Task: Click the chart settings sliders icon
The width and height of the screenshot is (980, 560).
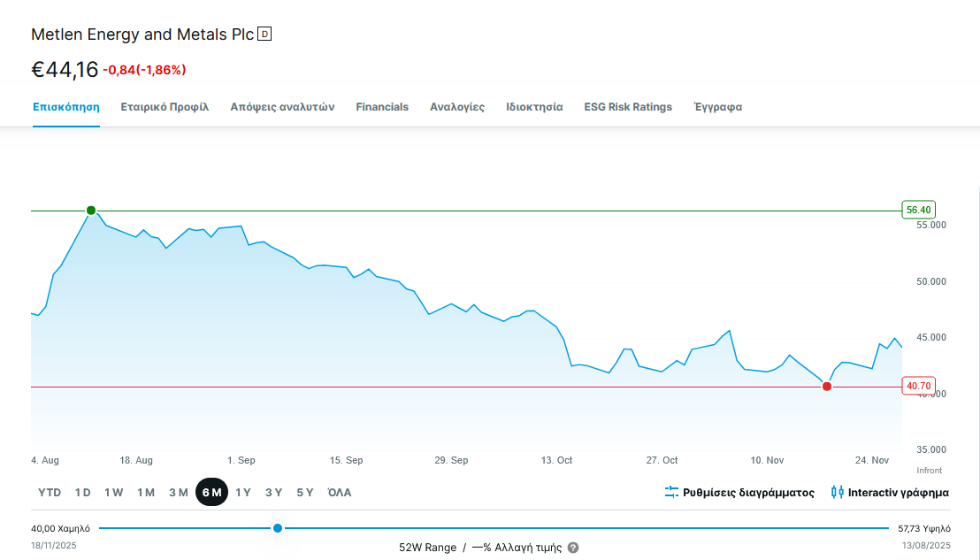Action: point(671,492)
